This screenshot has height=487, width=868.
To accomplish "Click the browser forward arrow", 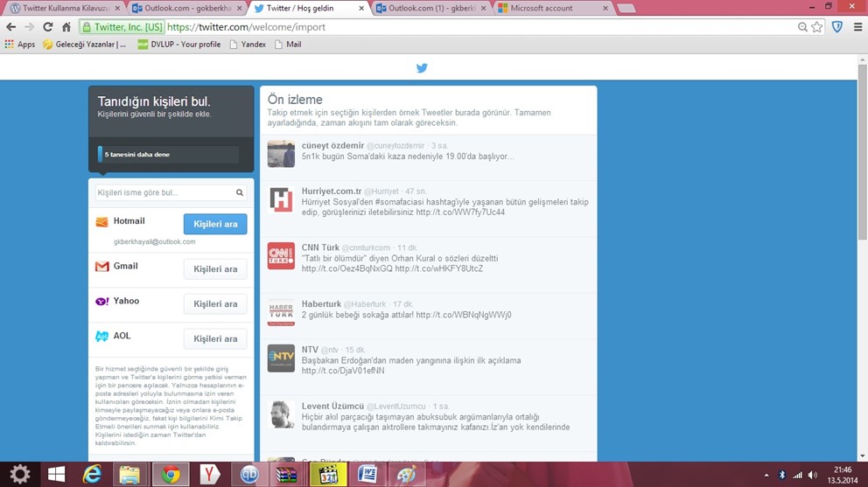I will click(x=30, y=26).
